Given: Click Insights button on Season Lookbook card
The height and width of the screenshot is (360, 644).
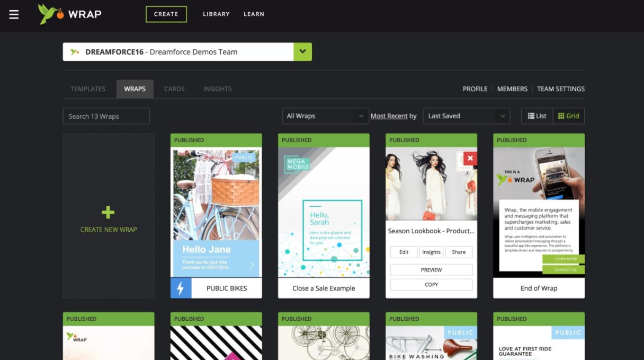Looking at the screenshot, I should (x=432, y=252).
